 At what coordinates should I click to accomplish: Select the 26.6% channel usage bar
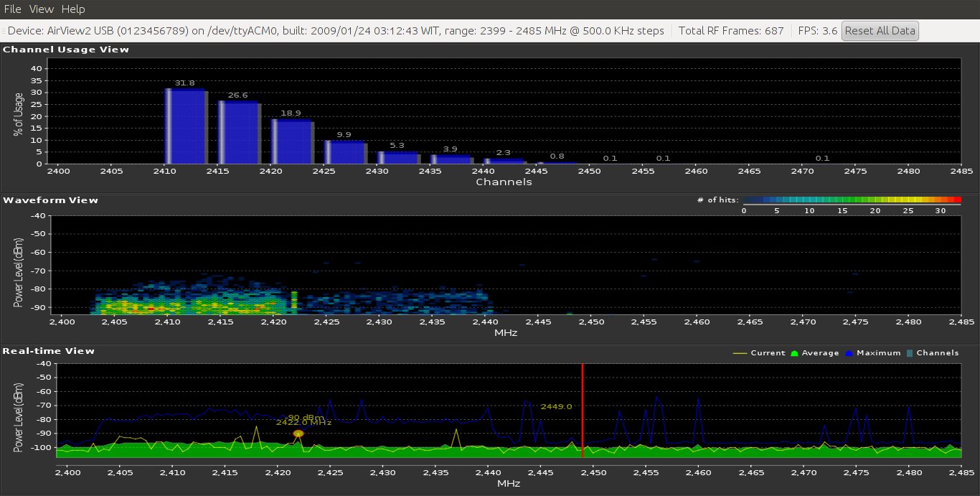tap(239, 133)
